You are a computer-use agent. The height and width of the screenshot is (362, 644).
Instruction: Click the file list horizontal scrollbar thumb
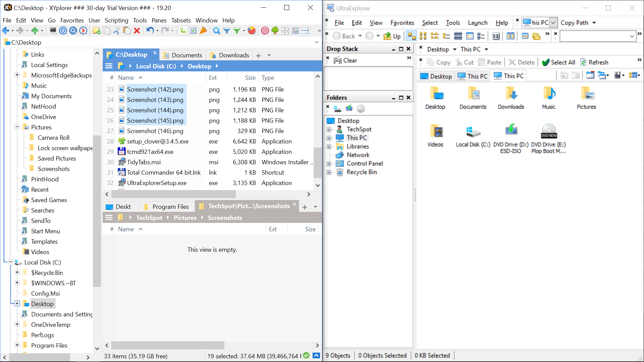pyautogui.click(x=173, y=194)
